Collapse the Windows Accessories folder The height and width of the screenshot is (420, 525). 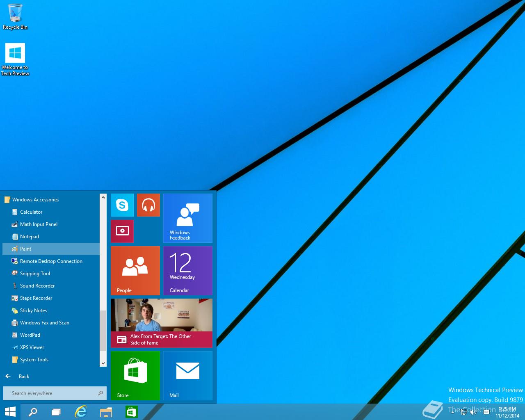tap(51, 200)
